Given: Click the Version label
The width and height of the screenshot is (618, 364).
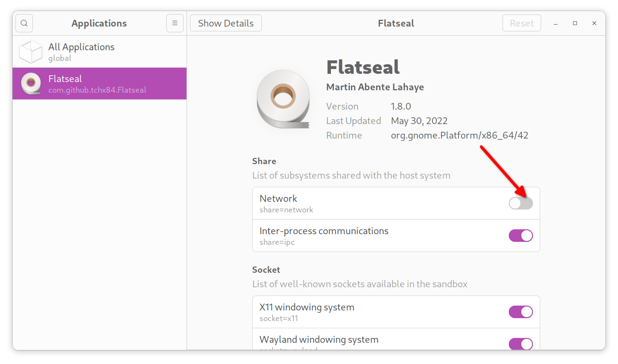Looking at the screenshot, I should pyautogui.click(x=342, y=106).
